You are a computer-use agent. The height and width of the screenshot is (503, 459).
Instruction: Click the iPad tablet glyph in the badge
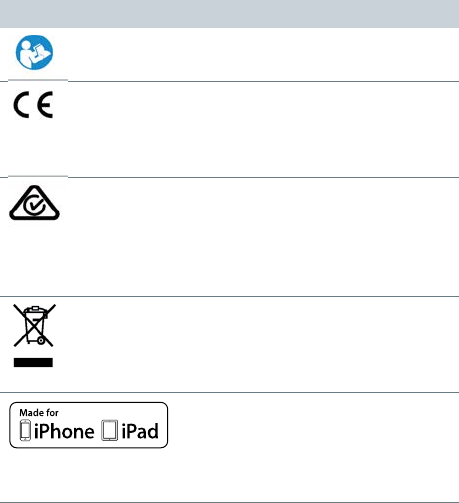click(x=110, y=430)
